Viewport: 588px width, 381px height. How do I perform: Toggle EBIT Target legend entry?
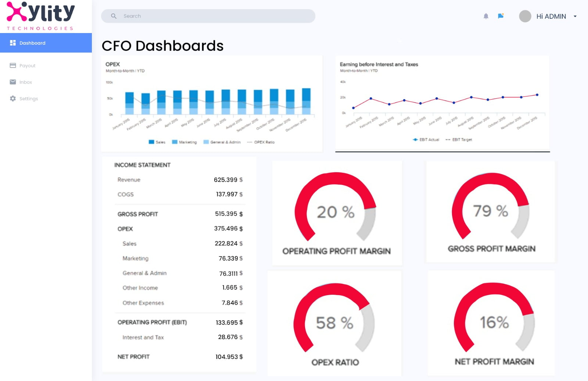[x=459, y=139]
